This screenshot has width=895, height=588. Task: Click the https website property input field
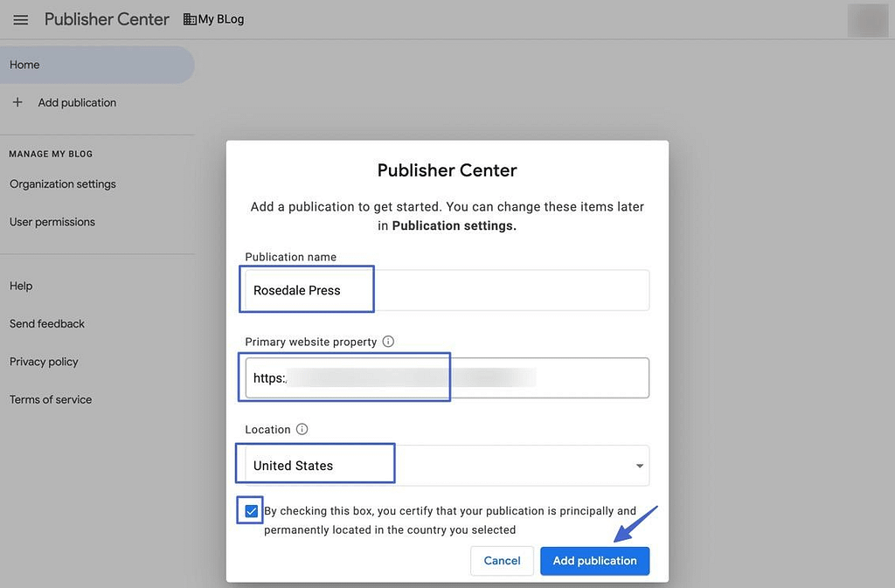pos(344,377)
